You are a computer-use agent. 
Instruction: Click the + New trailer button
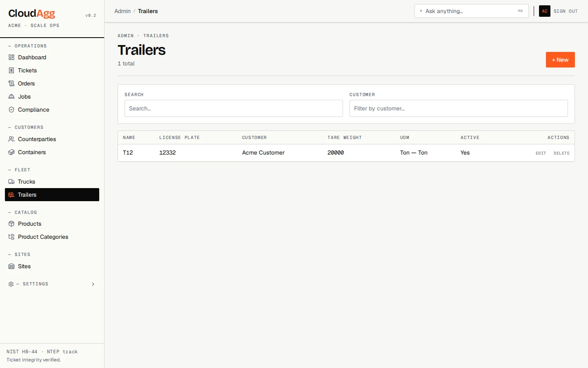[560, 60]
